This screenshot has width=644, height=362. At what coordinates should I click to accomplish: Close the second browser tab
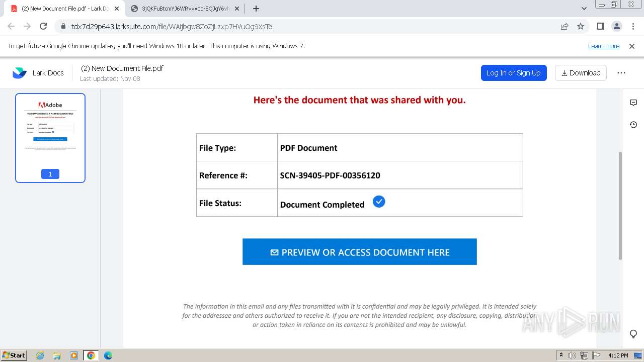coord(237,9)
